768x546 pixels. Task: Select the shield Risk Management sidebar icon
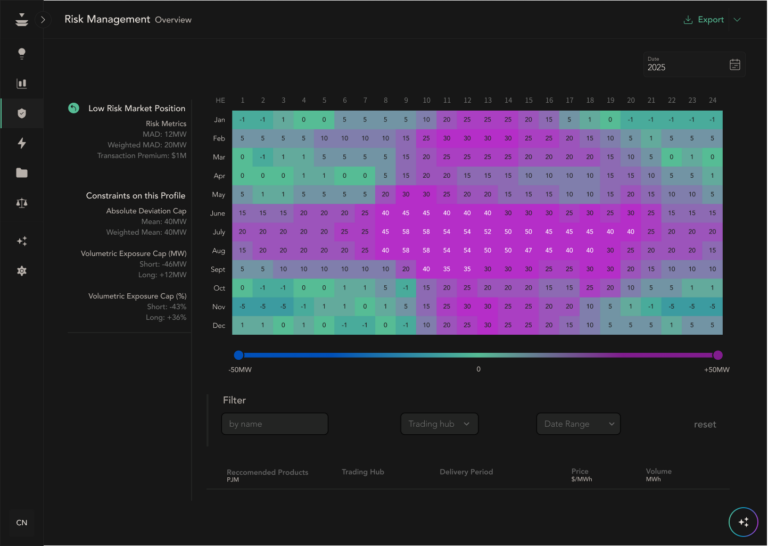point(21,113)
